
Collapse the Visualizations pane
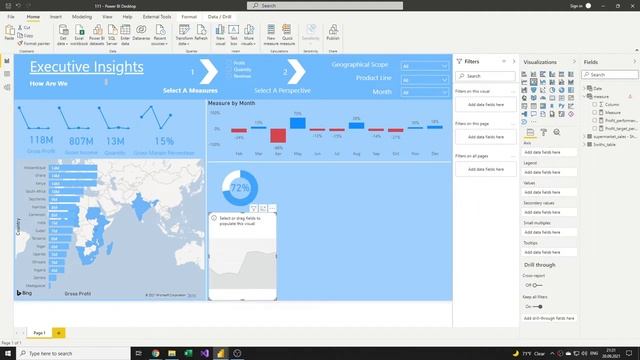(x=574, y=62)
